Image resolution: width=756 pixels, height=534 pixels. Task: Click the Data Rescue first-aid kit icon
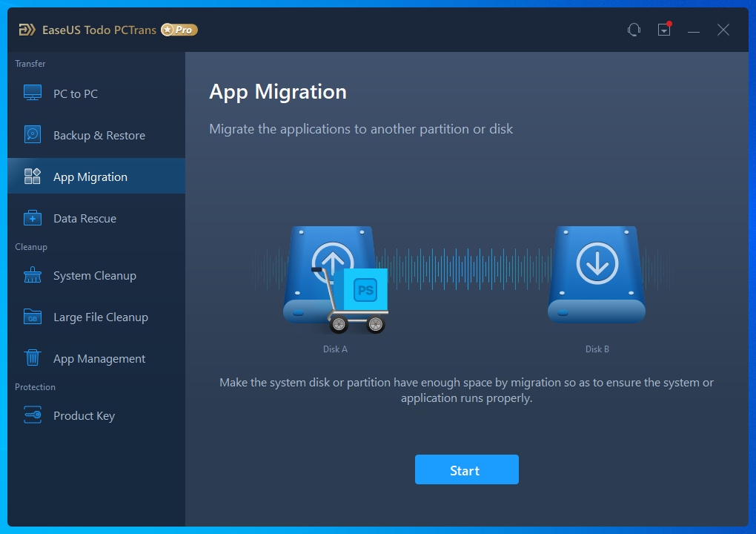click(x=33, y=218)
